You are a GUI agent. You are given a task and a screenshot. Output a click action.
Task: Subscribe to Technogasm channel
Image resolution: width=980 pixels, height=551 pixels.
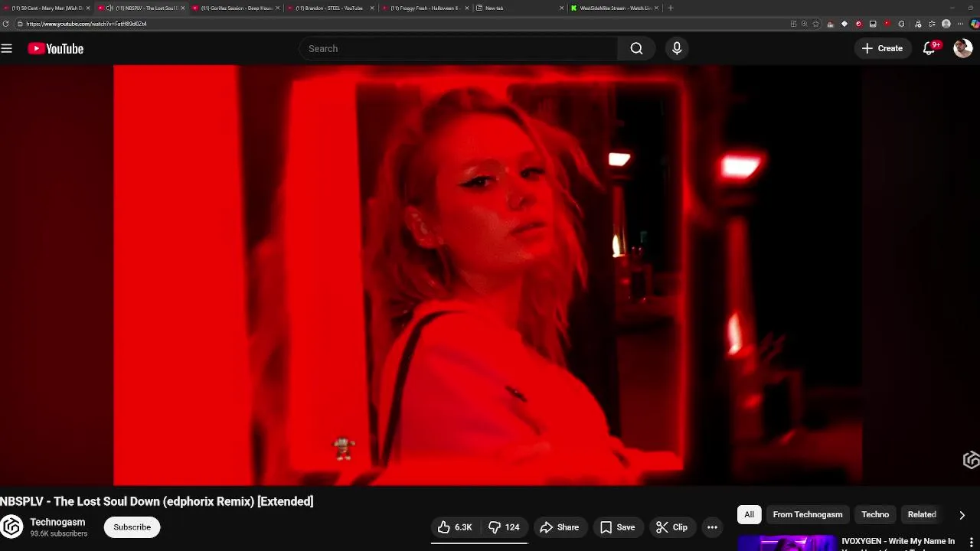point(132,527)
